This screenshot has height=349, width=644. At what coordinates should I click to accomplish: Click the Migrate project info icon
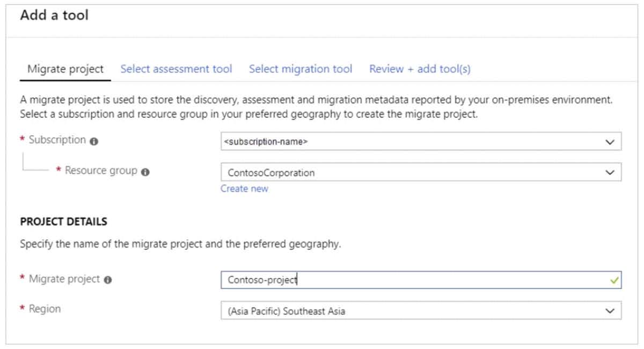pyautogui.click(x=108, y=280)
